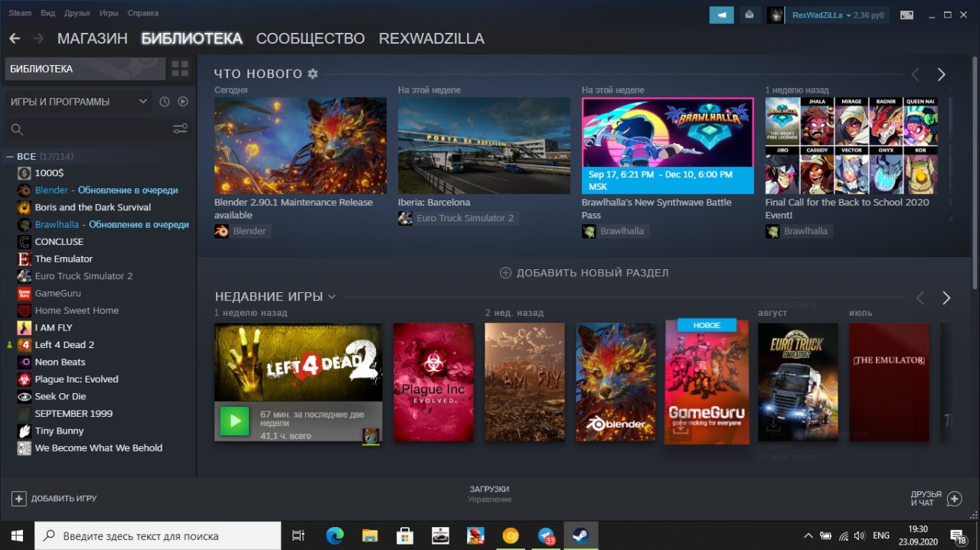Screen dimensions: 980x550
Task: Open the Вид menu
Action: pos(47,13)
